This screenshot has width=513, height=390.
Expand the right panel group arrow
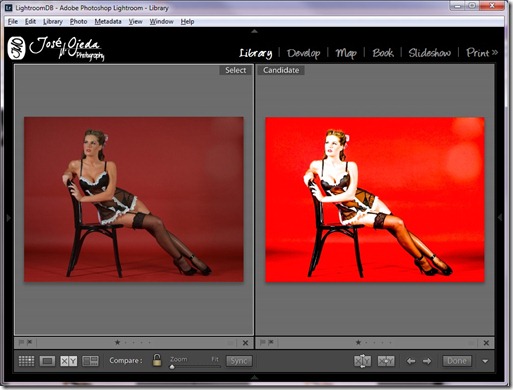pos(500,217)
